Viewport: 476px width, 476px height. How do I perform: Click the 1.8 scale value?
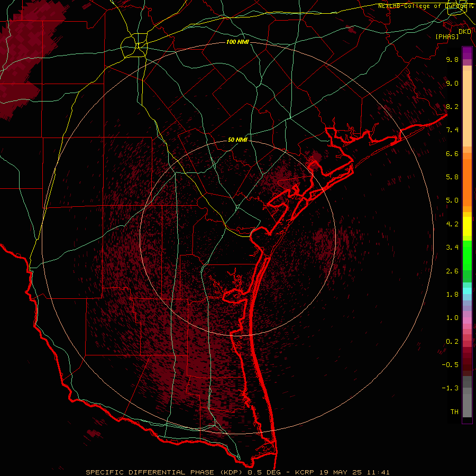click(x=452, y=295)
